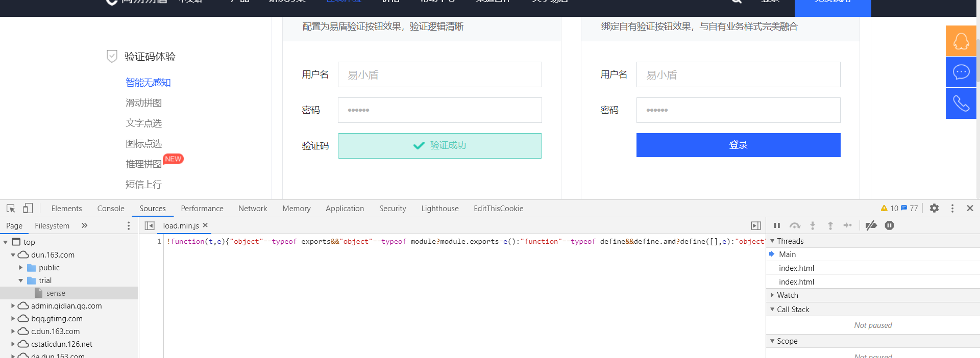This screenshot has height=358, width=980.
Task: Open navigator pane three-dot menu
Action: click(x=129, y=225)
